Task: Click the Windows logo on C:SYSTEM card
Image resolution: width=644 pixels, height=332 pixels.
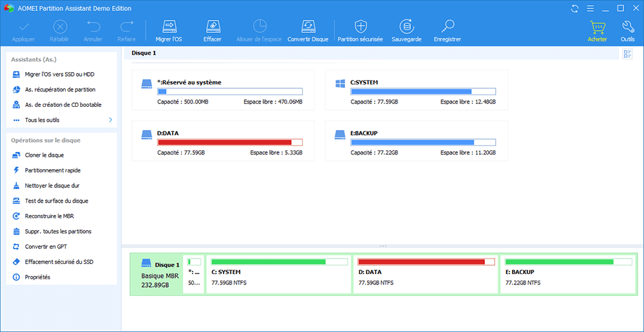Action: [x=340, y=84]
